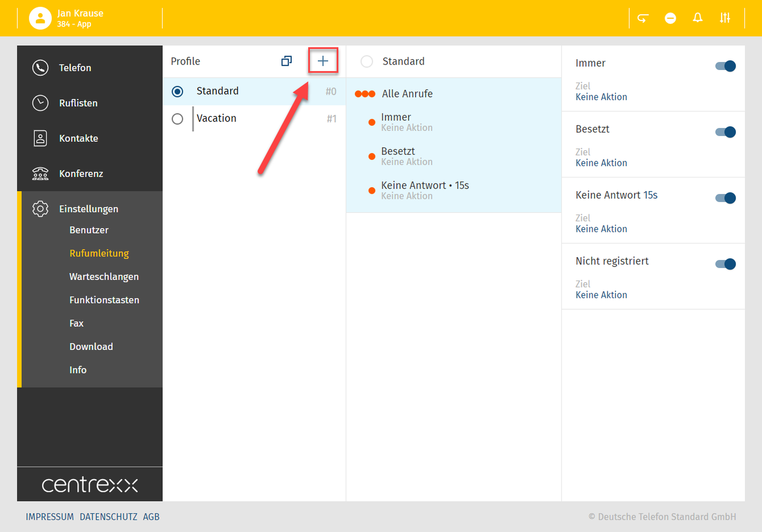Image resolution: width=762 pixels, height=532 pixels.
Task: Switch off Nicht registriert toggle
Action: [x=725, y=264]
